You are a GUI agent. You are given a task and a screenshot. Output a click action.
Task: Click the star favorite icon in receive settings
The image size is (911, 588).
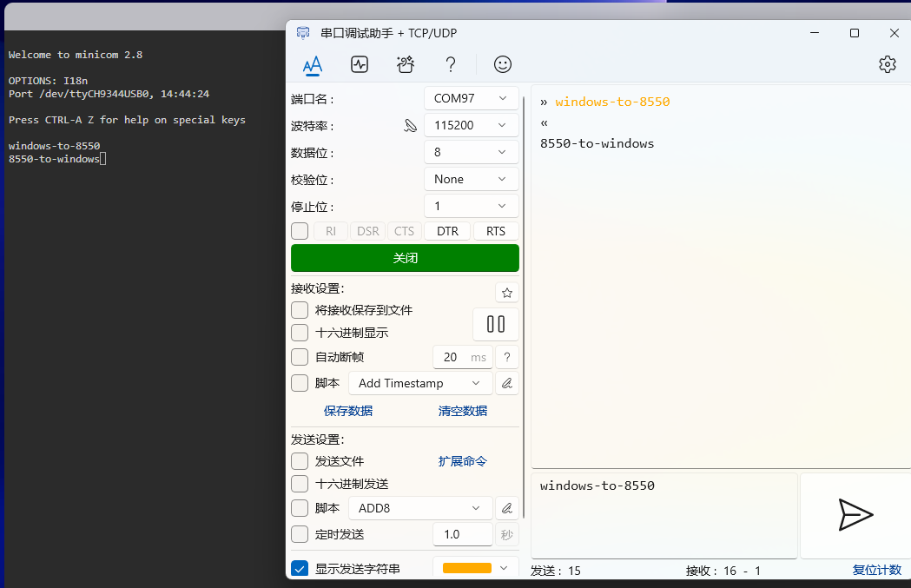click(507, 293)
